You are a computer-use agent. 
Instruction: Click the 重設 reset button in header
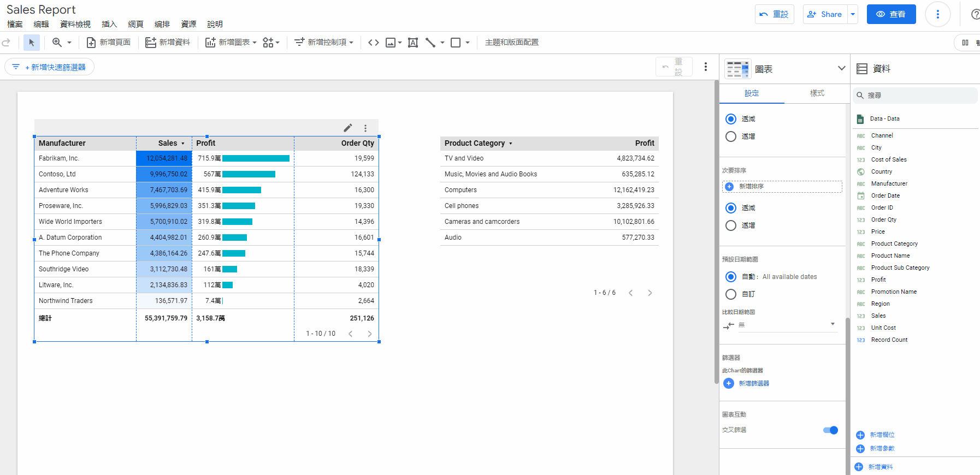775,15
